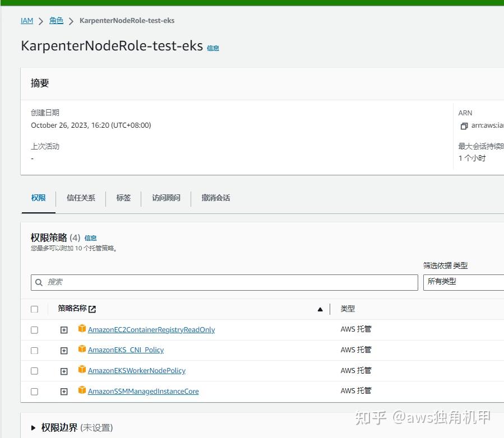Select the checkbox for AmazonSSMManagedInstanceCore
This screenshot has height=438, width=504.
click(x=34, y=391)
